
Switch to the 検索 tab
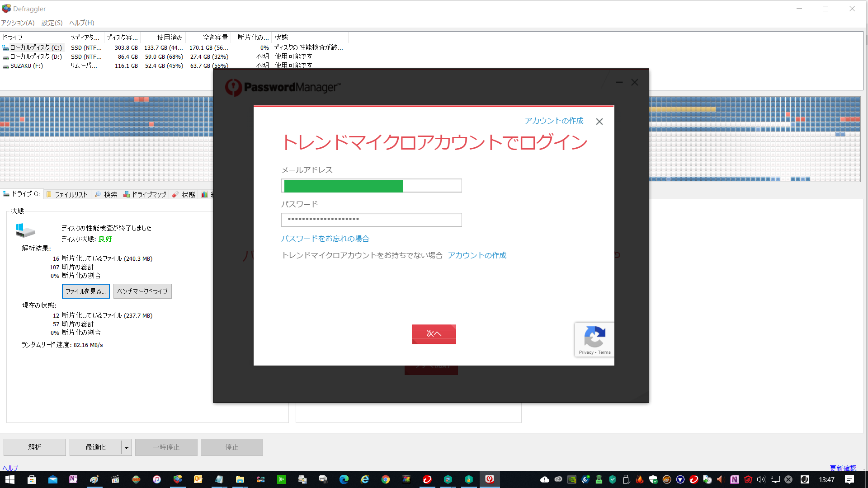106,194
